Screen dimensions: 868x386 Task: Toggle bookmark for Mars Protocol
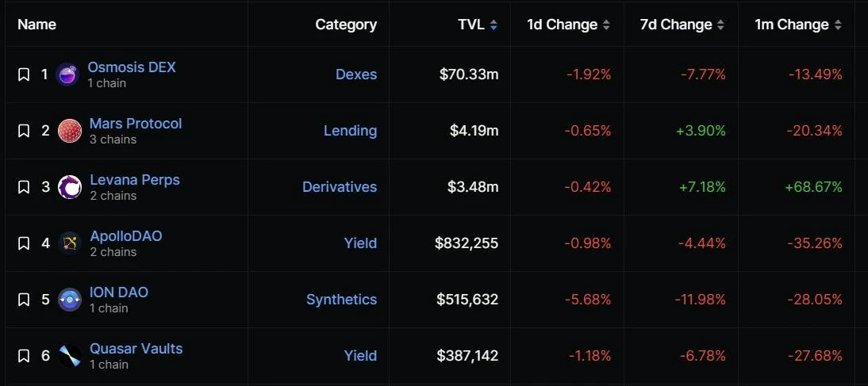point(24,131)
